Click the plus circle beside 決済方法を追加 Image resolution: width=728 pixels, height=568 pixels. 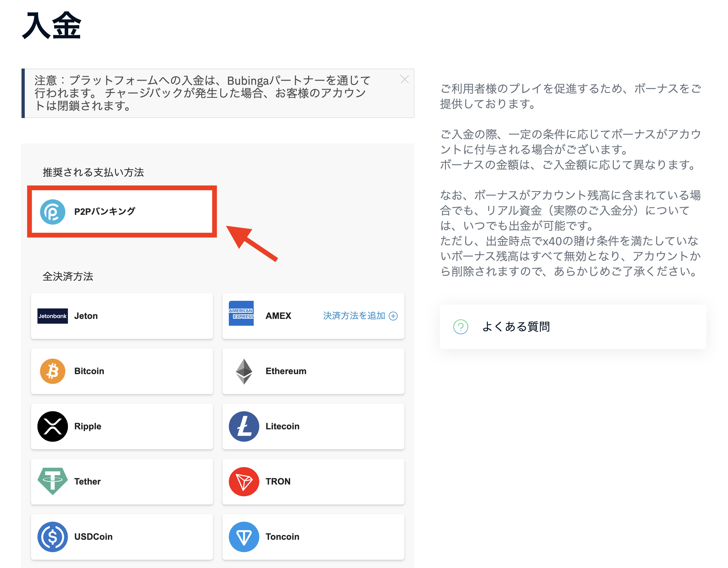pyautogui.click(x=393, y=316)
